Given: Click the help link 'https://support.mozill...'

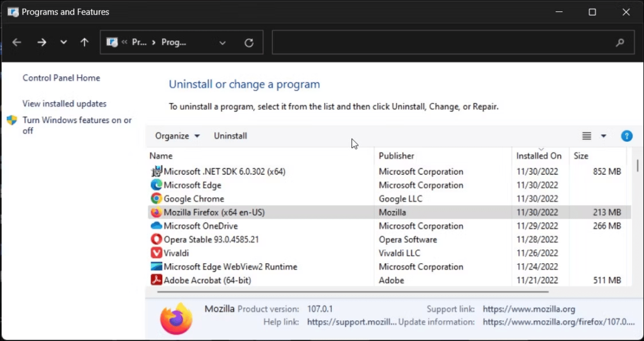Looking at the screenshot, I should 352,322.
